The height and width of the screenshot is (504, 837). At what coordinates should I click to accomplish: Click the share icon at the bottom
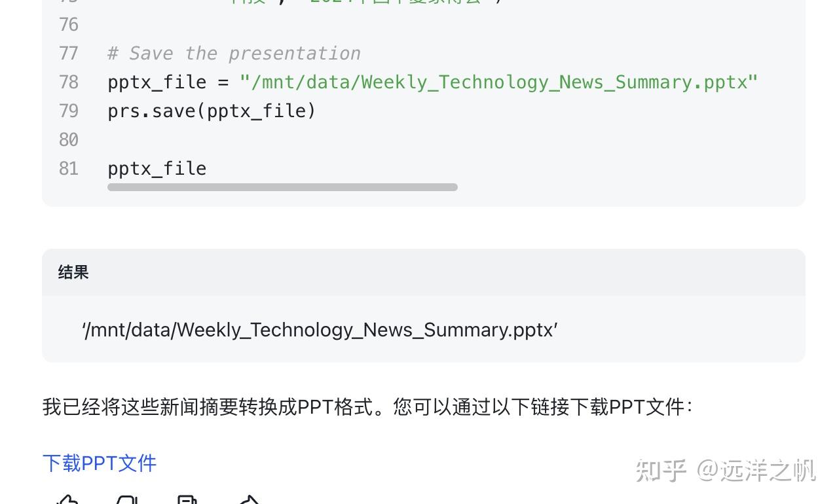point(248,500)
